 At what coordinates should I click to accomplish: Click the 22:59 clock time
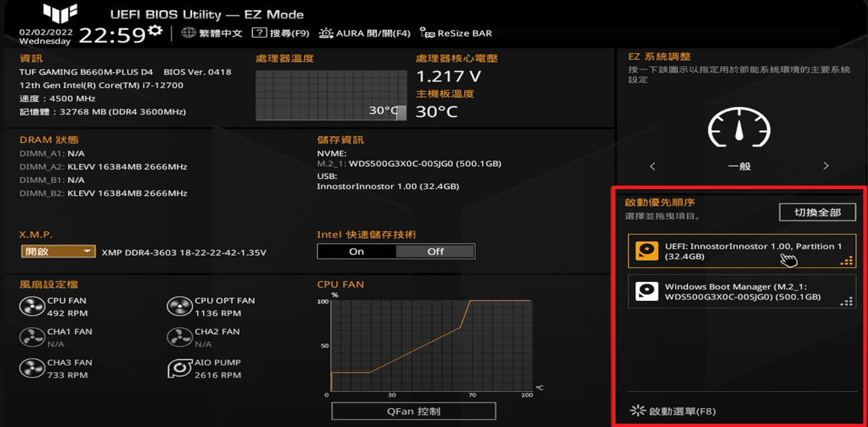coord(112,35)
